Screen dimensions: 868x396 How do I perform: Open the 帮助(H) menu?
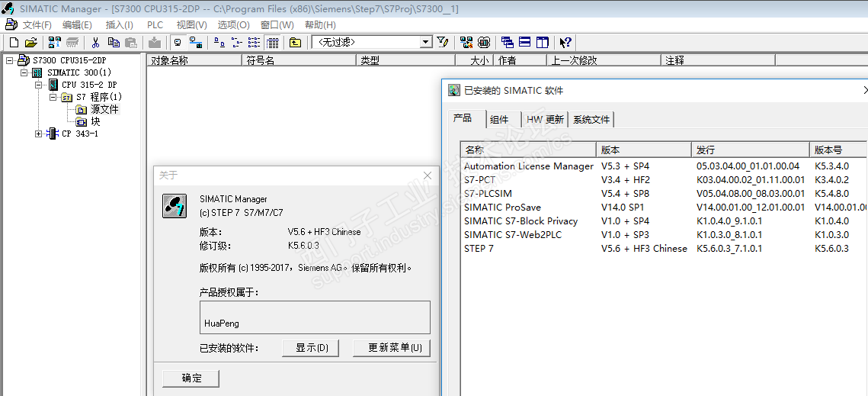coord(320,25)
